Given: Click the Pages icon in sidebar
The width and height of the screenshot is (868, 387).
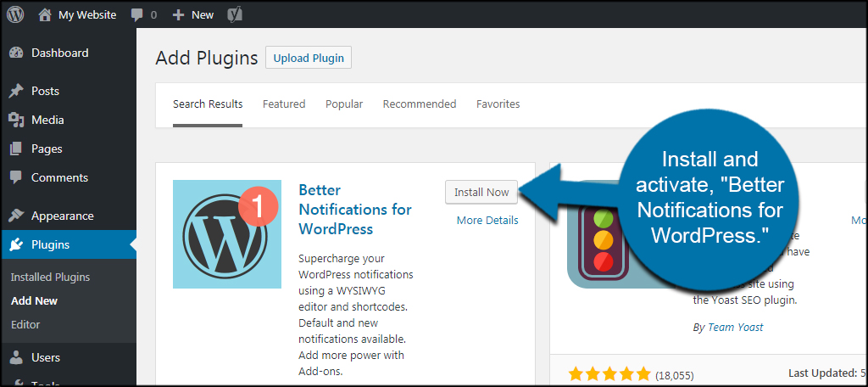Looking at the screenshot, I should click(x=17, y=149).
